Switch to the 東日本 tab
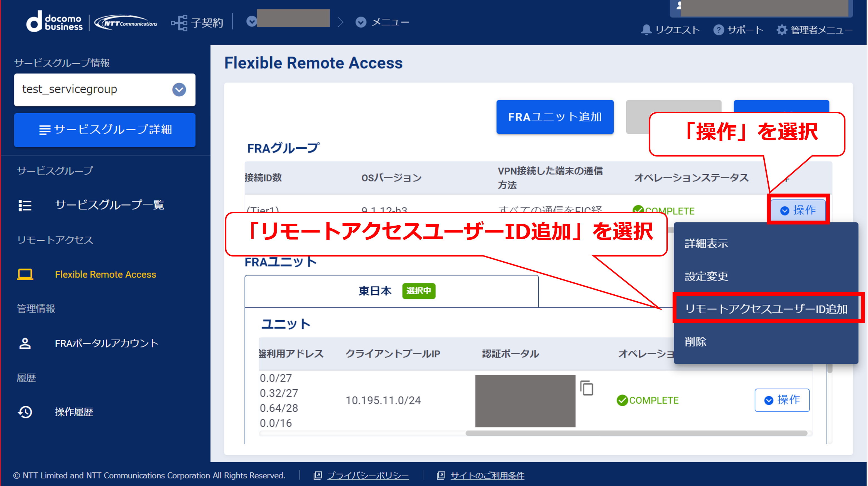 click(x=391, y=291)
